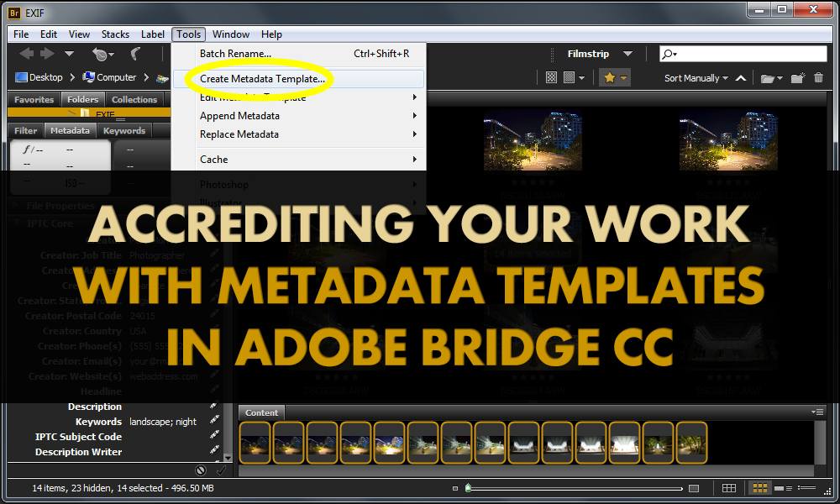Switch to the Keywords tab

[x=124, y=131]
